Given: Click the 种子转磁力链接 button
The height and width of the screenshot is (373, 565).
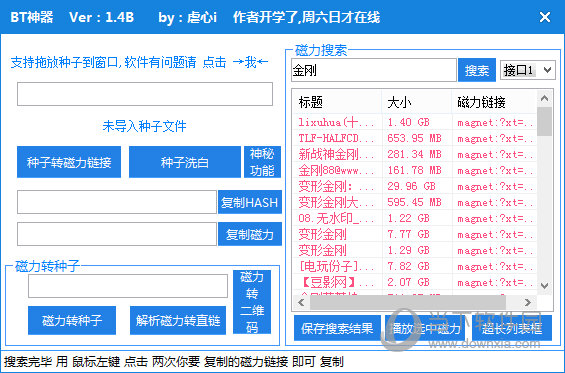Looking at the screenshot, I should point(69,162).
